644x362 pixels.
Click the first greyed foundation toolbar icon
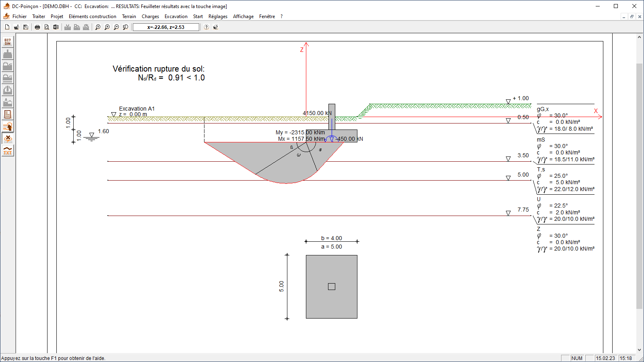(68, 27)
